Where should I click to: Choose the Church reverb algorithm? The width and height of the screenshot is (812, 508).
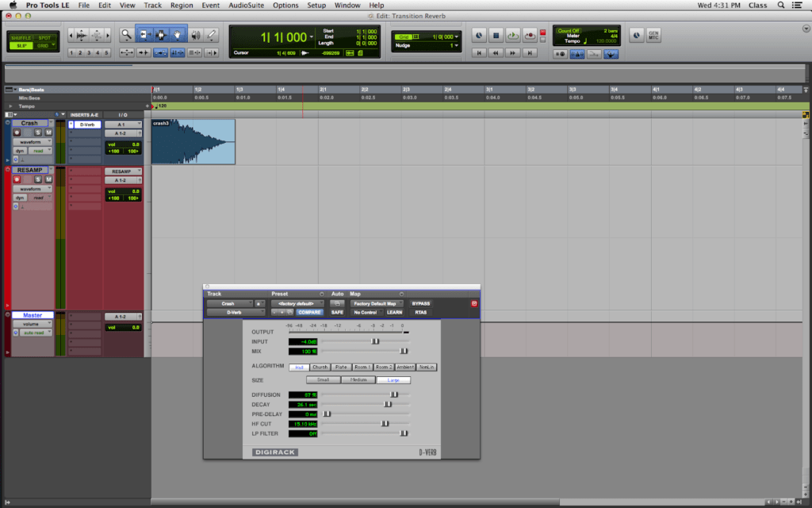point(320,368)
